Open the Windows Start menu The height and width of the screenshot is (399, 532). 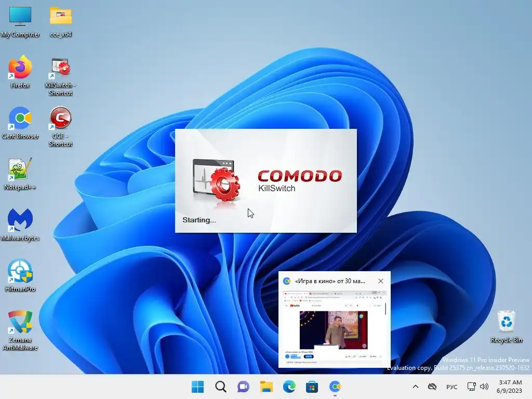[197, 387]
